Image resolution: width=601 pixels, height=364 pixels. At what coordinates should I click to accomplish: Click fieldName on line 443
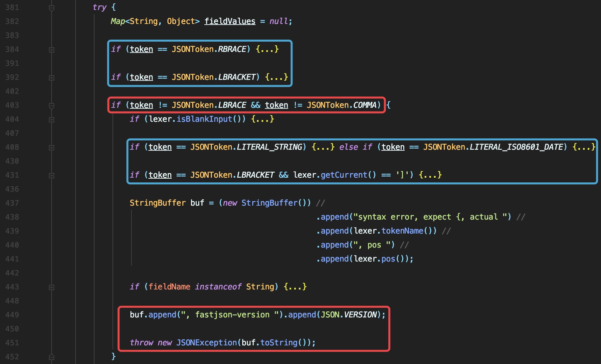169,287
